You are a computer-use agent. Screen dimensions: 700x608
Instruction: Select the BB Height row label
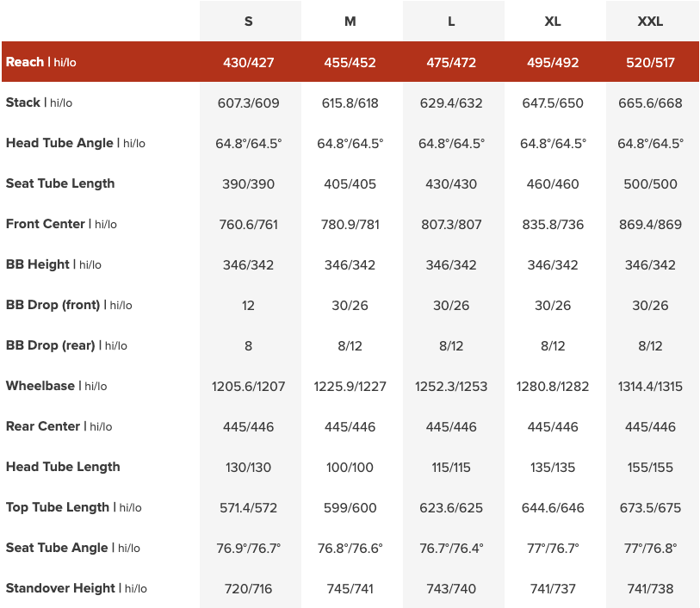(x=53, y=264)
